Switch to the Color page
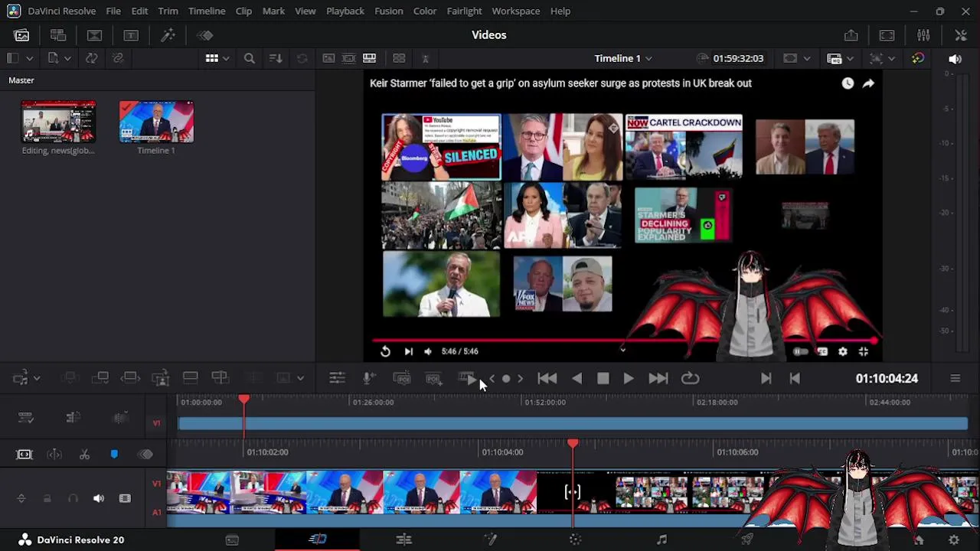 point(576,540)
